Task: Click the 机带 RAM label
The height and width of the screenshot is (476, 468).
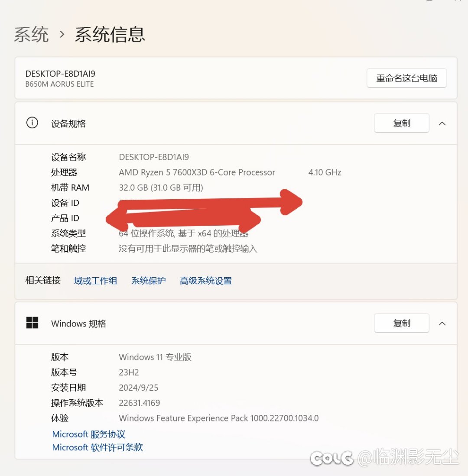Action: (x=70, y=188)
